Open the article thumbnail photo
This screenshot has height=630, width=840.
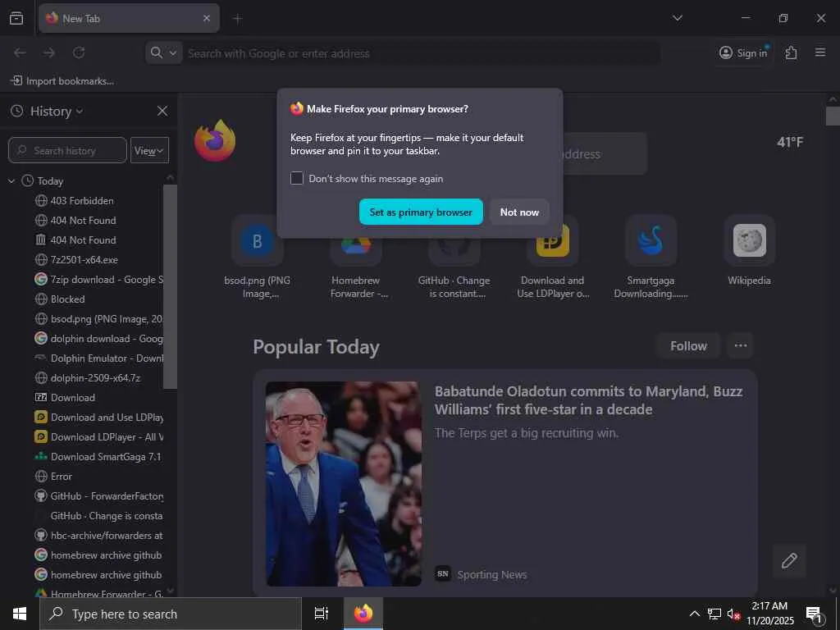coord(344,484)
